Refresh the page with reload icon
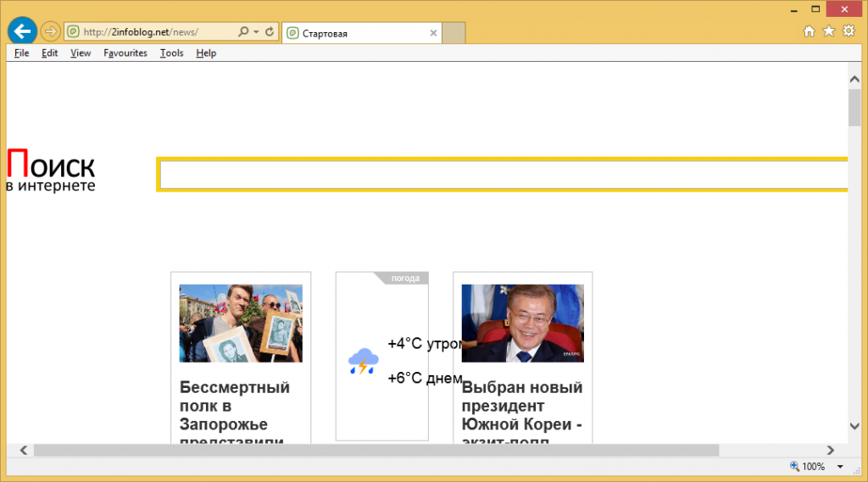 tap(270, 32)
